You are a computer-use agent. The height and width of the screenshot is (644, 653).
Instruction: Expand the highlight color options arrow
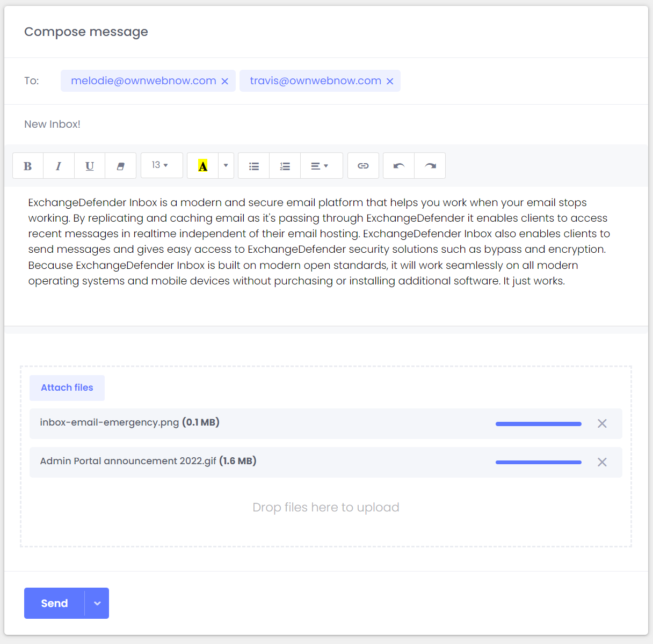pyautogui.click(x=226, y=165)
